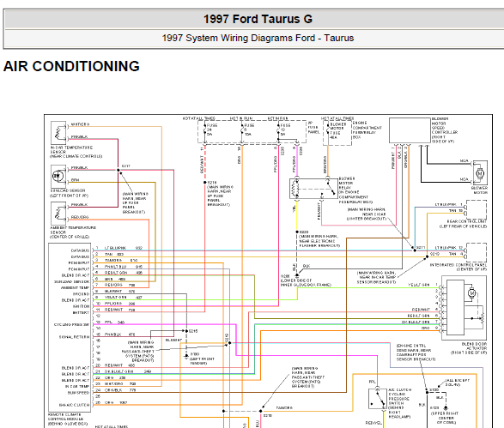This screenshot has width=504, height=428.
Task: Click the "BLOWER MOTOR RELAY" label
Action: click(x=348, y=183)
